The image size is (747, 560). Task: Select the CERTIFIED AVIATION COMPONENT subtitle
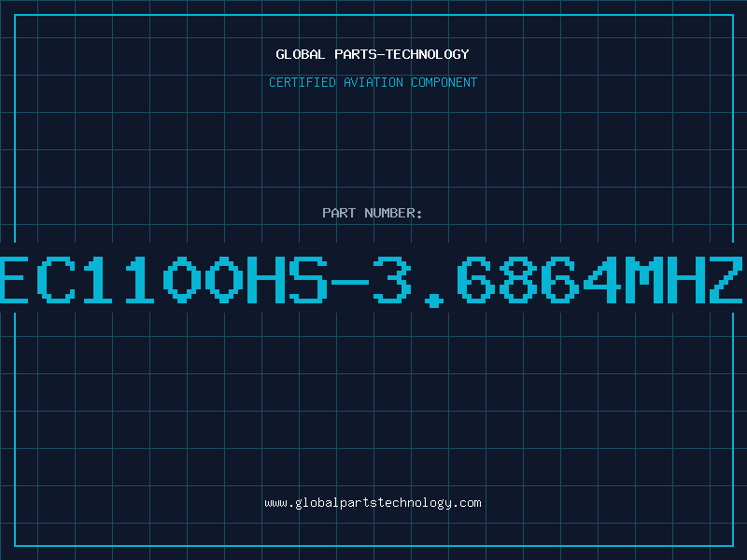click(373, 82)
